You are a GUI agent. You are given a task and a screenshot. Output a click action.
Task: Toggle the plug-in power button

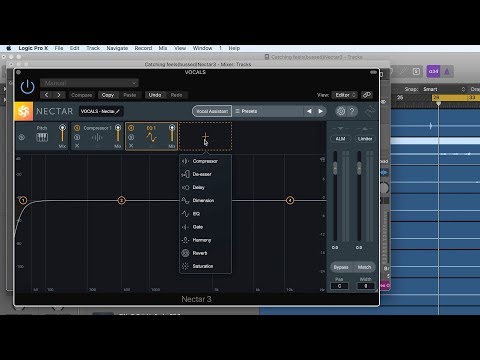pos(27,87)
